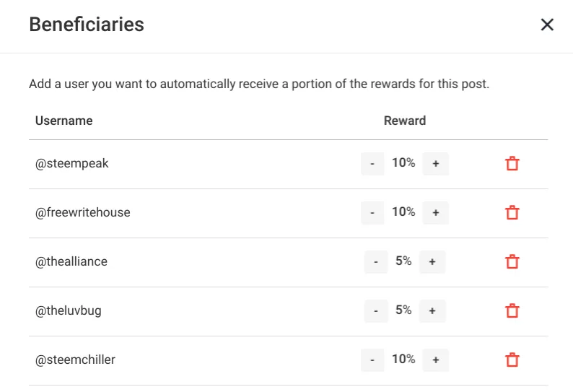Image resolution: width=573 pixels, height=392 pixels.
Task: Select the @steempeak username
Action: point(71,163)
